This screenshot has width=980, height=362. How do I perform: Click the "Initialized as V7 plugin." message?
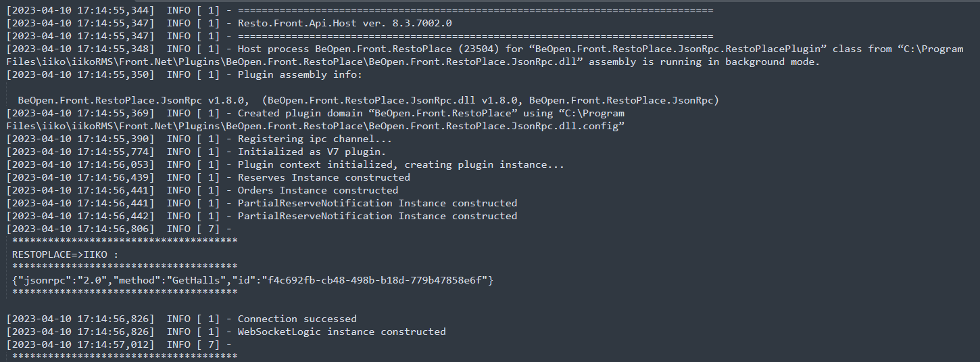tap(312, 152)
